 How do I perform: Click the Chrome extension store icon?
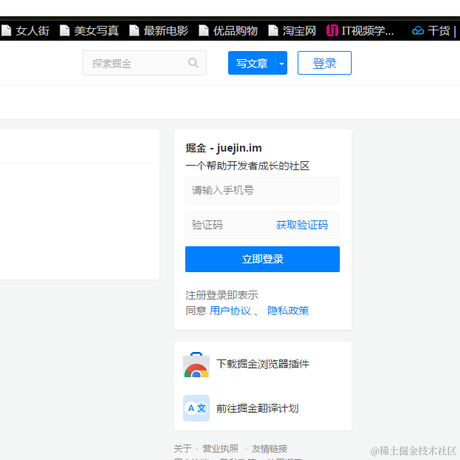pos(196,364)
